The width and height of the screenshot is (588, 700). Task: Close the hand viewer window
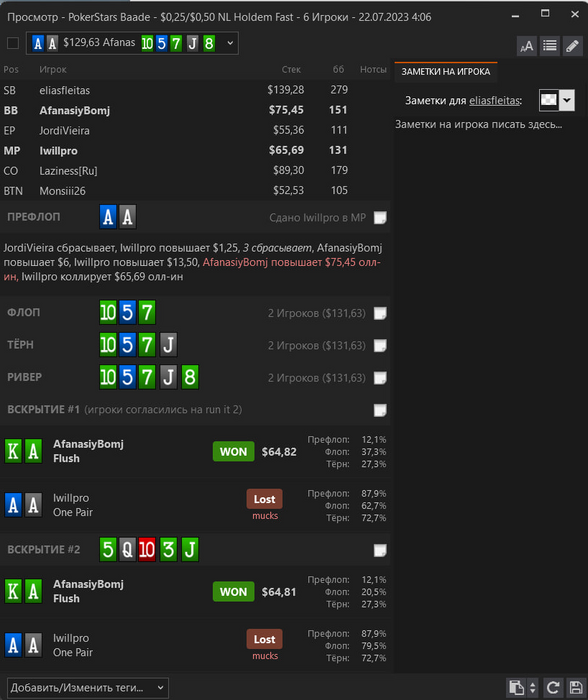[575, 15]
